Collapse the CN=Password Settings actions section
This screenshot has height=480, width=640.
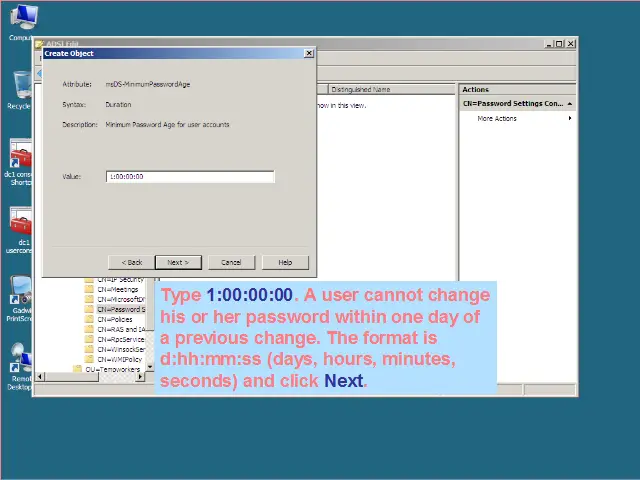point(570,104)
